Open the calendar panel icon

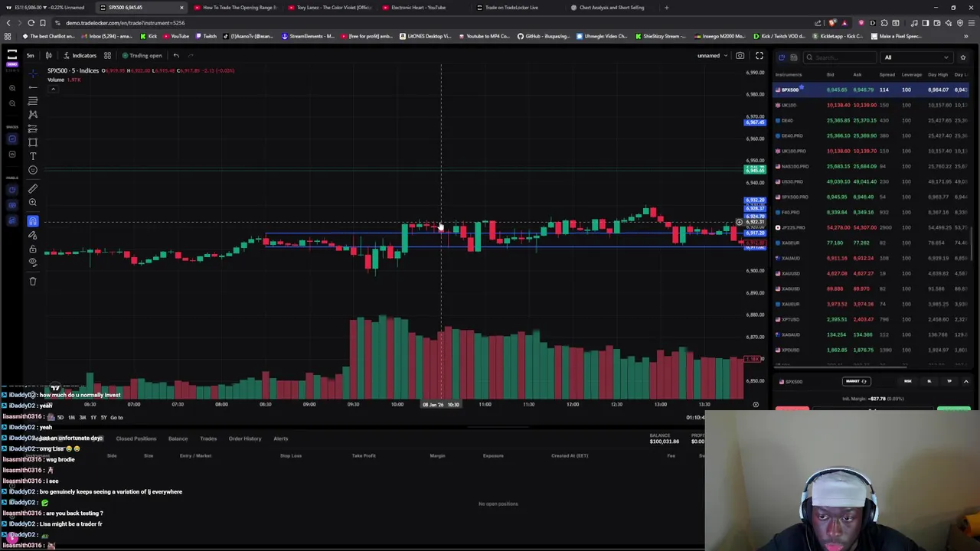(x=794, y=57)
